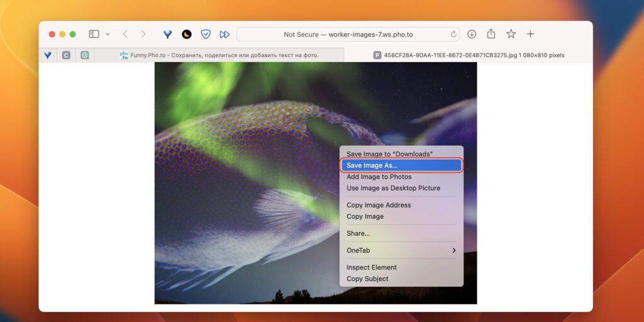
Task: Add bookmark with the star icon
Action: pos(511,34)
